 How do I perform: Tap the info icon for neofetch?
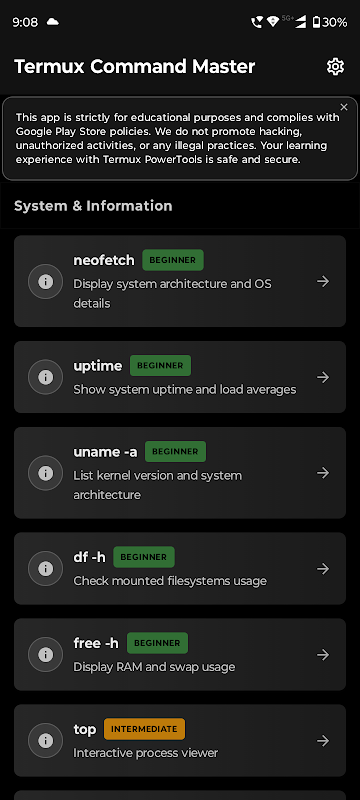point(46,281)
